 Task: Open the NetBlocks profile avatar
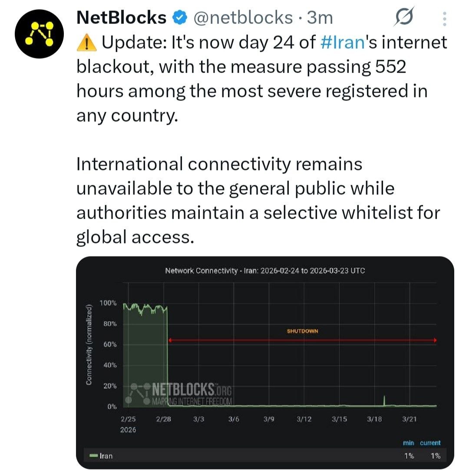pyautogui.click(x=40, y=34)
